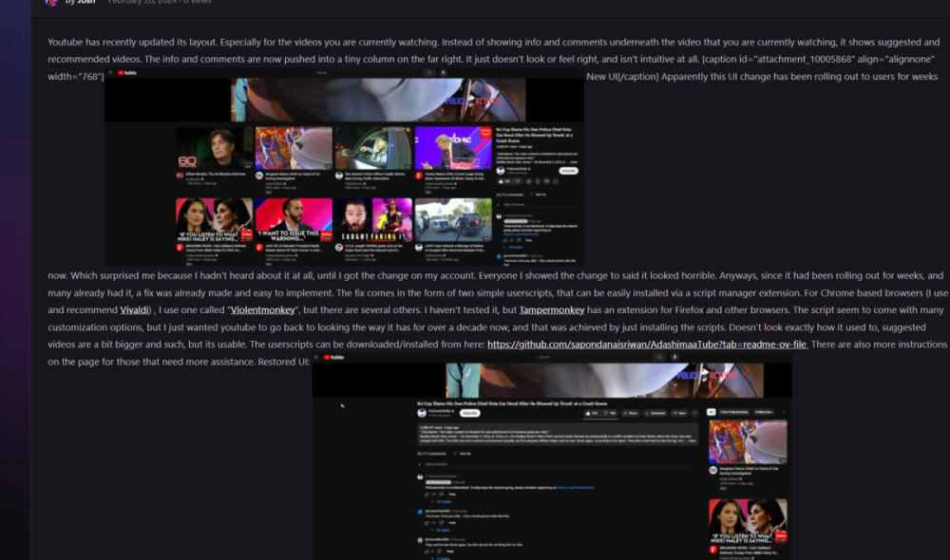Viewport: 950px width, 560px height.
Task: Click the YouTube logo in Restored UI screenshot
Action: coord(333,357)
